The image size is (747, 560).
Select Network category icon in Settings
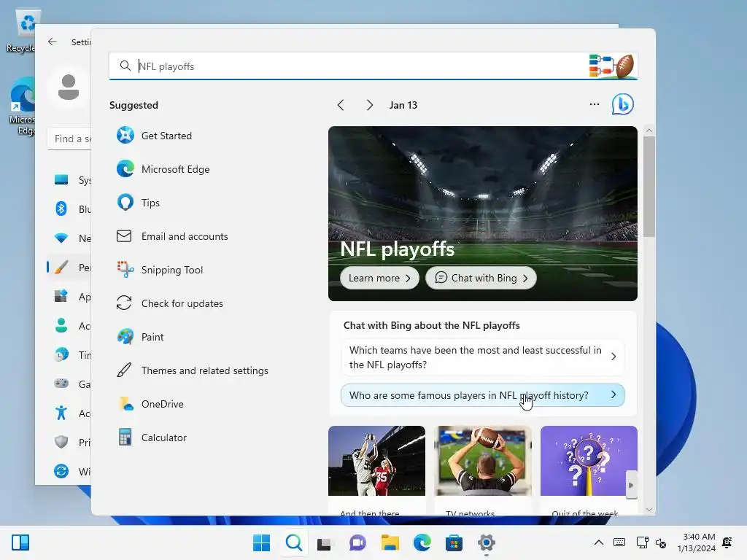tap(61, 238)
